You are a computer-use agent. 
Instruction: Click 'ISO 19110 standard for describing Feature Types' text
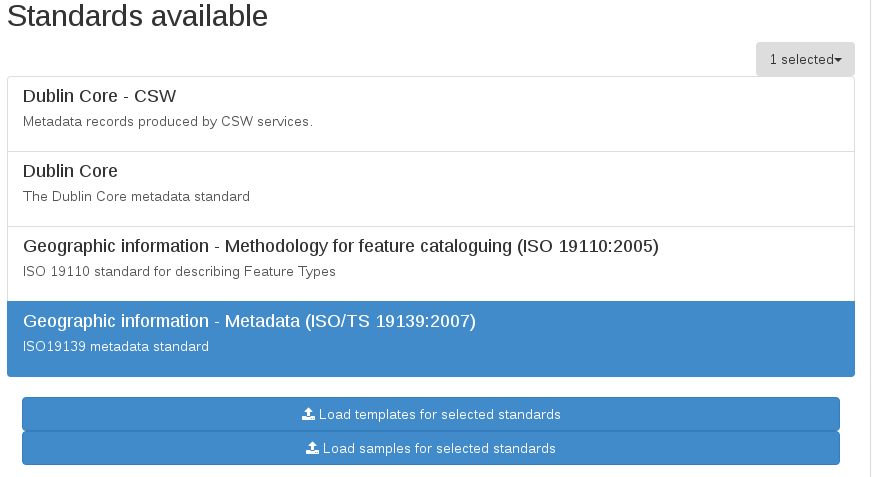click(x=179, y=272)
